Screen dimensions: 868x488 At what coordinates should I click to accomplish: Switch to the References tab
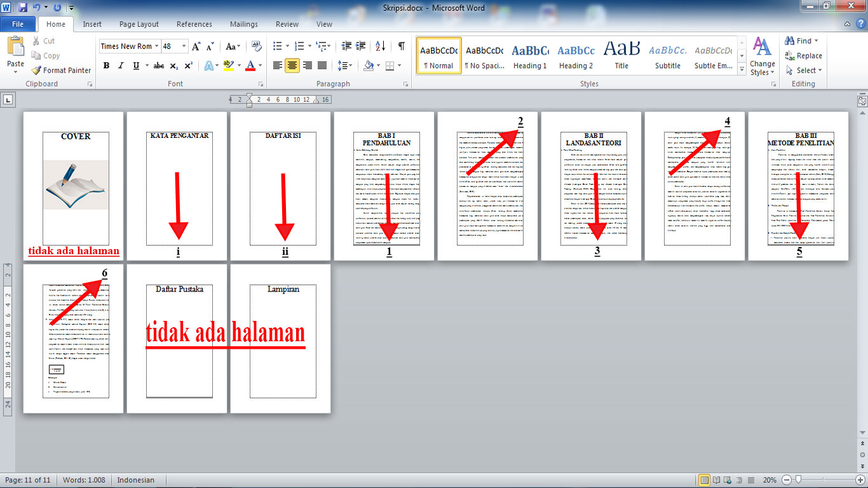[x=194, y=24]
